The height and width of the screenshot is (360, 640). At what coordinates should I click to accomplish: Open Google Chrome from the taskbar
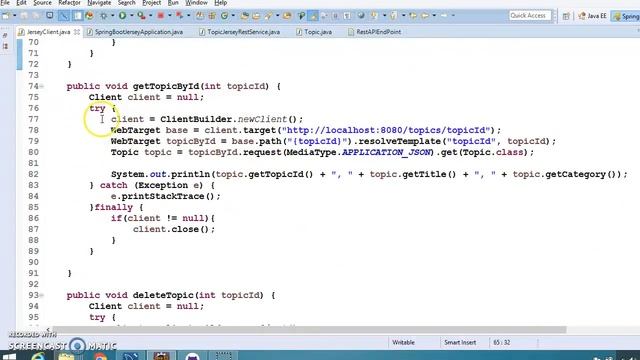pos(100,356)
